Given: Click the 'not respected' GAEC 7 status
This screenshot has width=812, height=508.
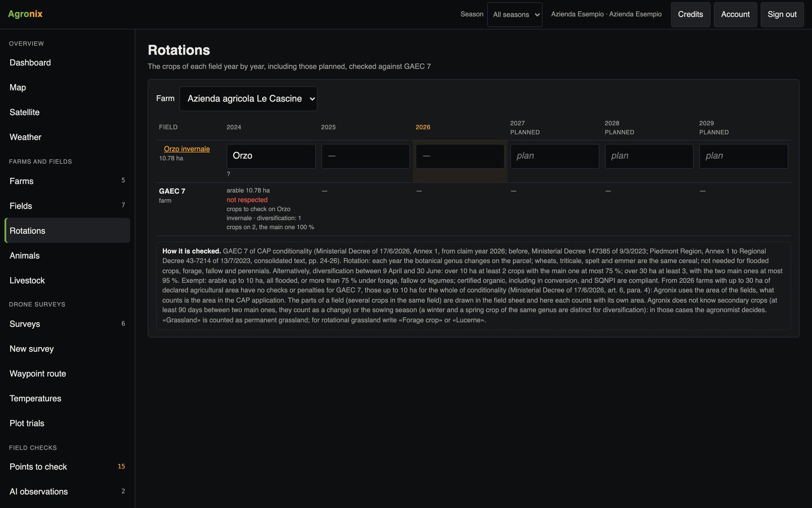Looking at the screenshot, I should coord(247,200).
